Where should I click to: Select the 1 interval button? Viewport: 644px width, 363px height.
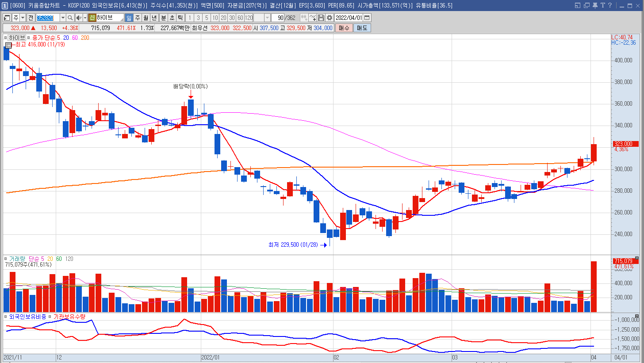coord(190,18)
